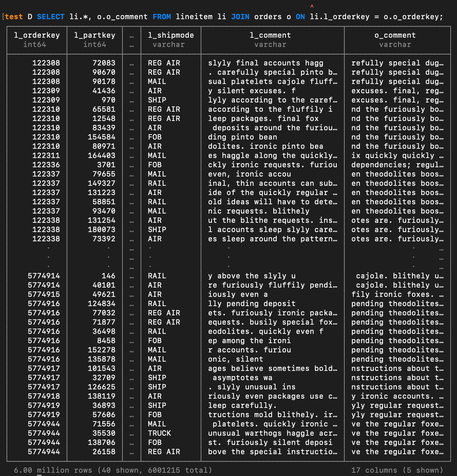
Task: Click orderkey 122311 cell
Action: coord(46,156)
